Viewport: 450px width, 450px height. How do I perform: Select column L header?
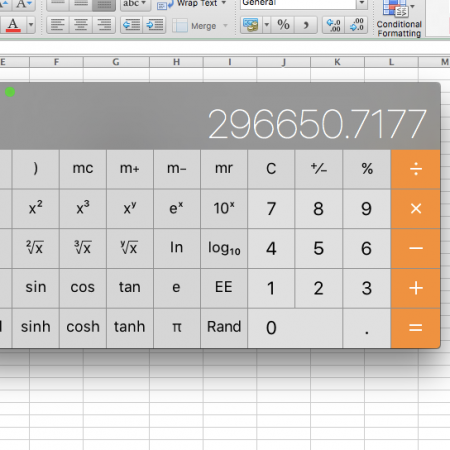point(391,62)
